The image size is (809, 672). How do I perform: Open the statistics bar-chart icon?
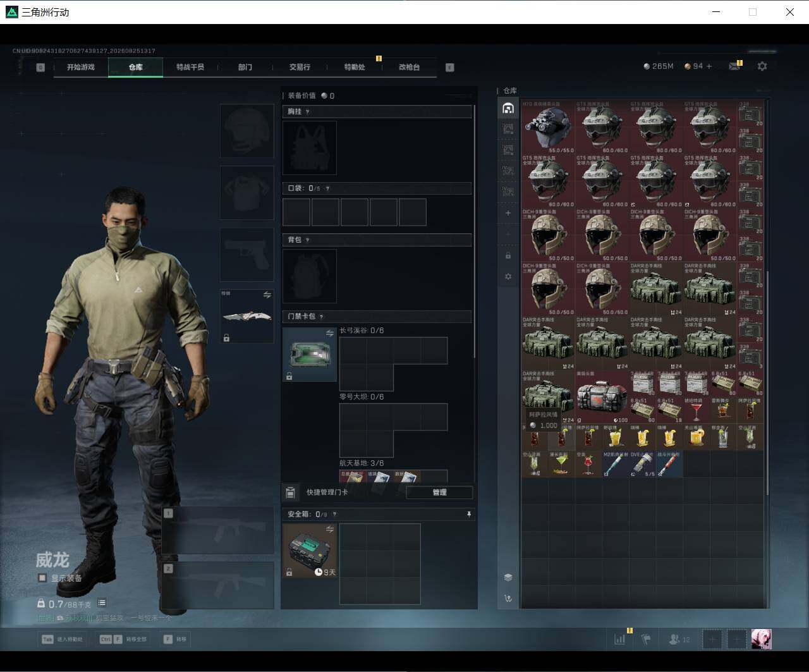click(619, 639)
